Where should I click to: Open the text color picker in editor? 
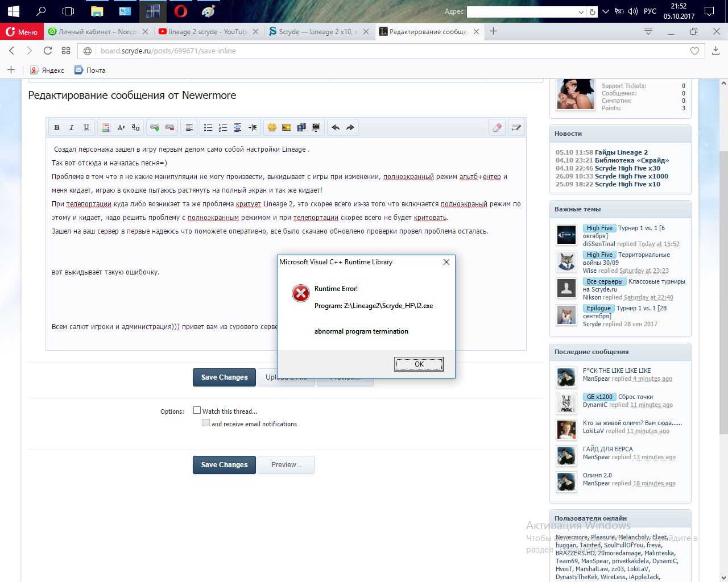pos(106,127)
